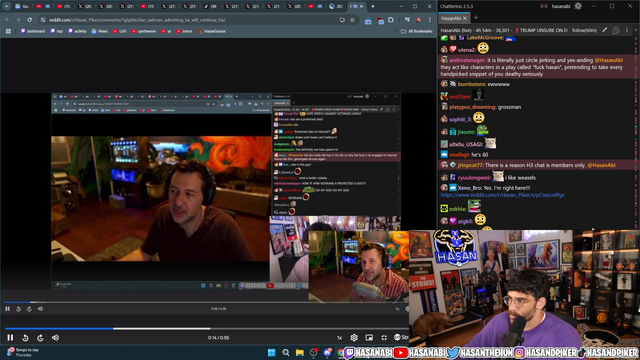Image resolution: width=640 pixels, height=360 pixels.
Task: Open the dashboard bookmark
Action: (33, 31)
